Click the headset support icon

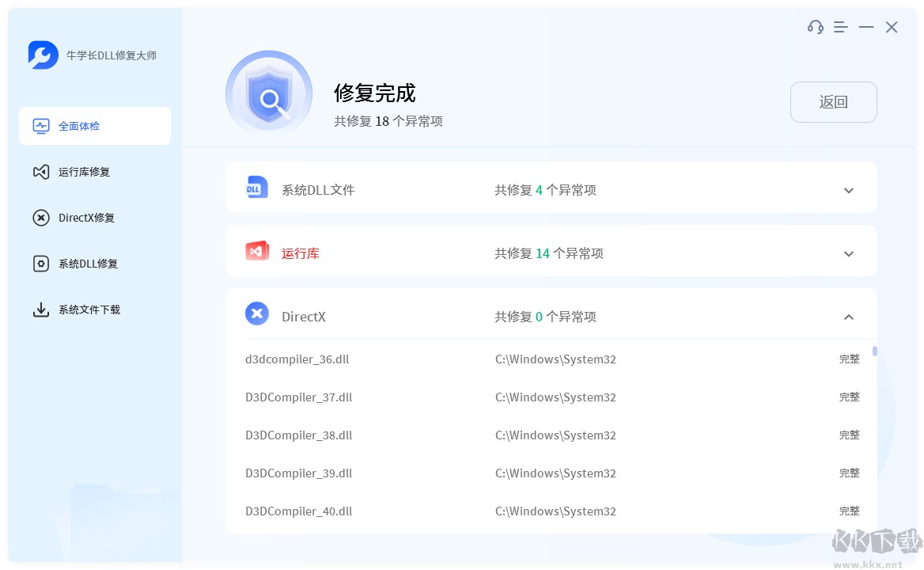815,26
